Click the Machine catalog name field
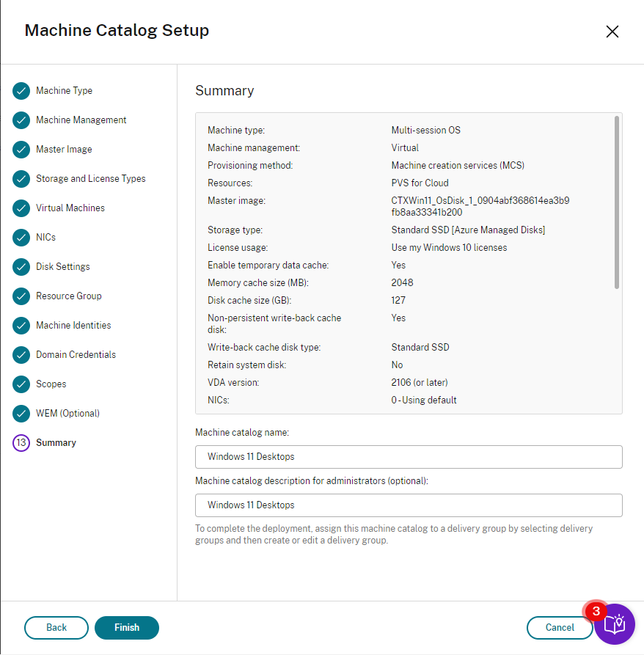Image resolution: width=644 pixels, height=655 pixels. pos(409,457)
